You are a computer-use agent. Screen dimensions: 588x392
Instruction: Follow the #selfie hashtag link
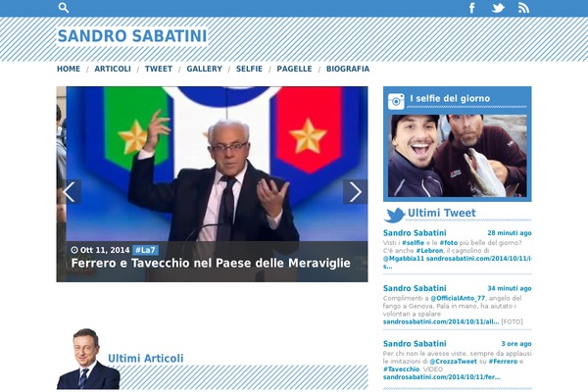tap(413, 243)
